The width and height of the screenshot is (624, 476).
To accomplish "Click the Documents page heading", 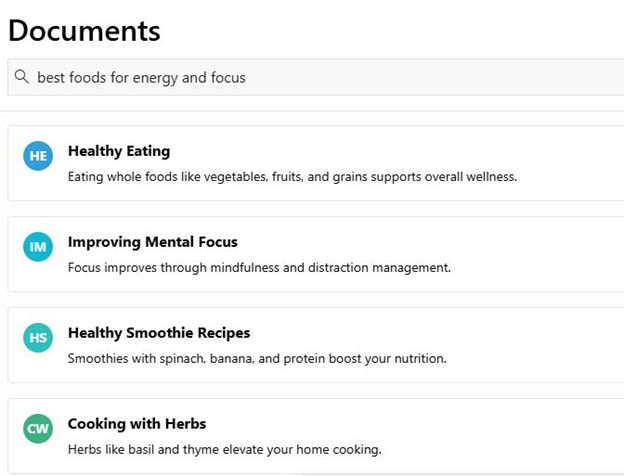I will point(84,31).
